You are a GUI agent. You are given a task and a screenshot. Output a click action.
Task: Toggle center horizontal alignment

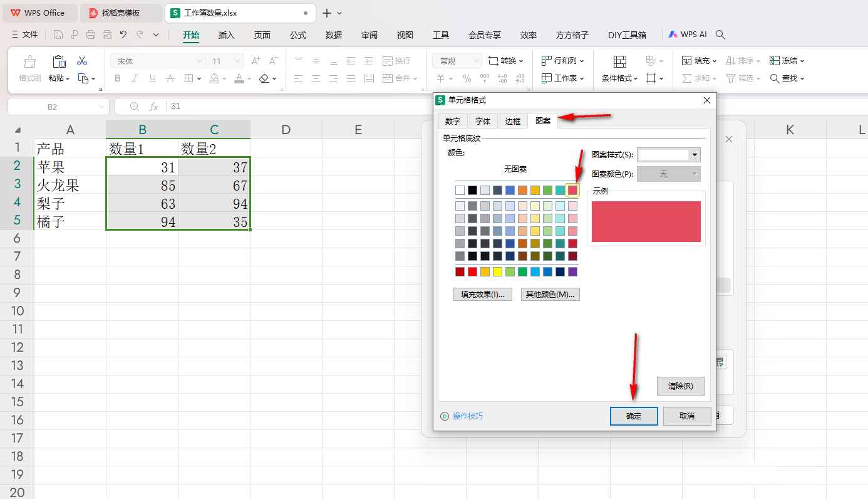tap(316, 78)
